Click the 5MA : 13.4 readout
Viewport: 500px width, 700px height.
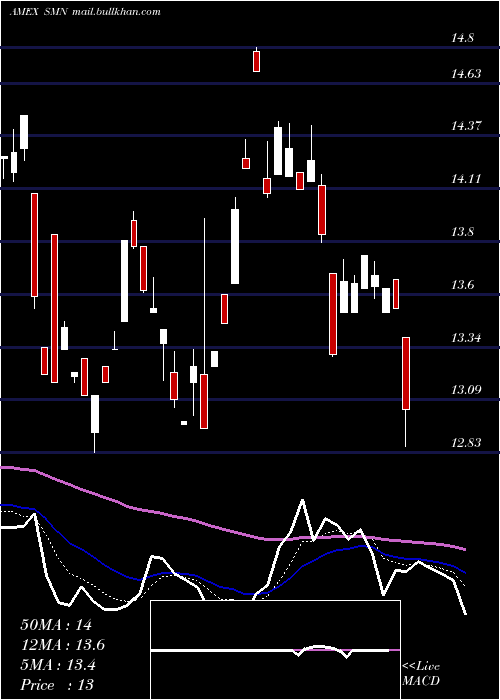coord(58,665)
